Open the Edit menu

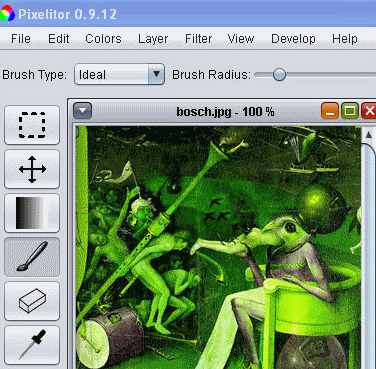tap(59, 39)
